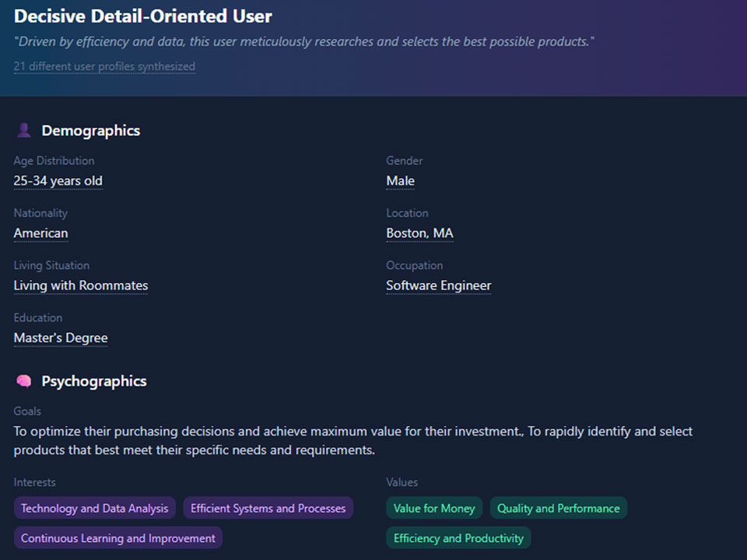Click the Efficiency and Productivity value tag
The height and width of the screenshot is (560, 747).
click(458, 538)
